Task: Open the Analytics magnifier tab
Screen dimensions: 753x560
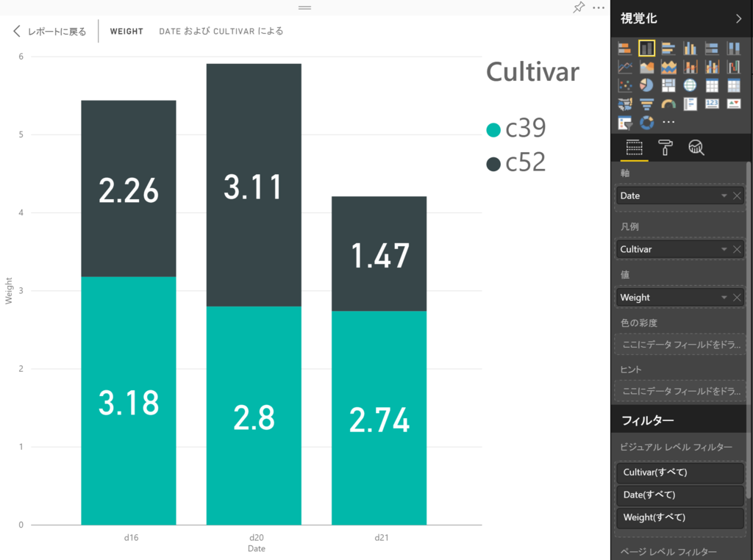Action: (x=696, y=147)
